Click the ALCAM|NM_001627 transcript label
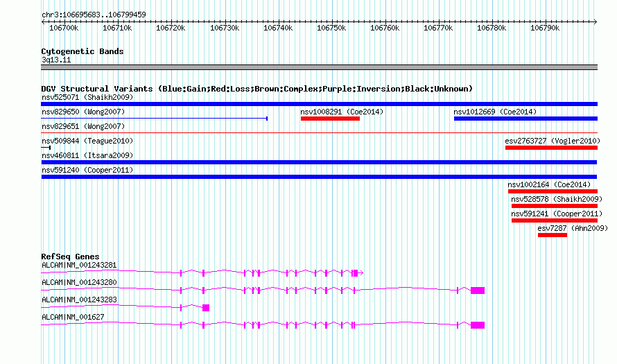The image size is (617, 364). click(73, 317)
